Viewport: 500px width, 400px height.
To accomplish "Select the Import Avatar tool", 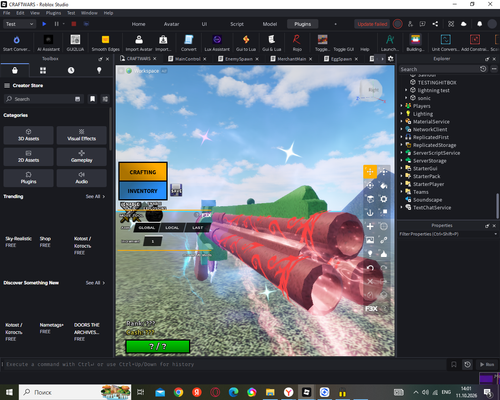I will (x=139, y=43).
